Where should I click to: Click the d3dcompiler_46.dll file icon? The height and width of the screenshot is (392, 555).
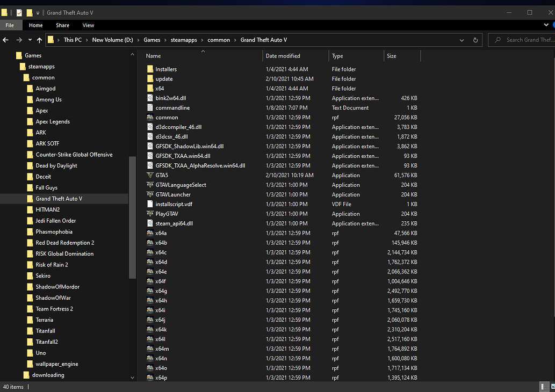(150, 127)
